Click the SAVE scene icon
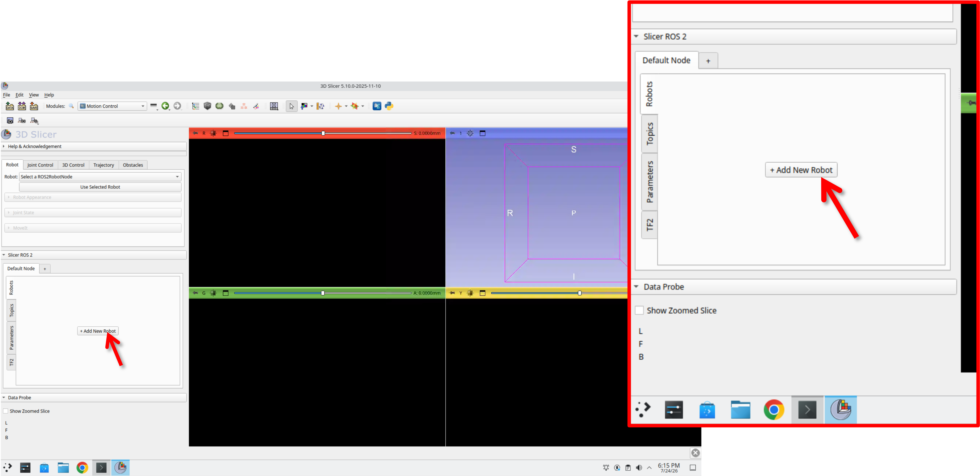Screen dimensions: 980x476 [x=34, y=106]
